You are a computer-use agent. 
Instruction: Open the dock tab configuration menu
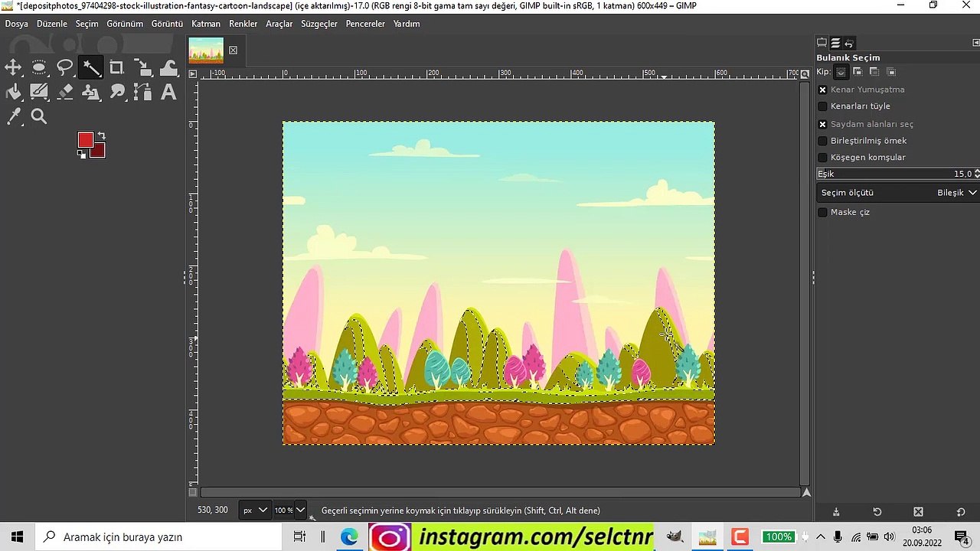[975, 43]
